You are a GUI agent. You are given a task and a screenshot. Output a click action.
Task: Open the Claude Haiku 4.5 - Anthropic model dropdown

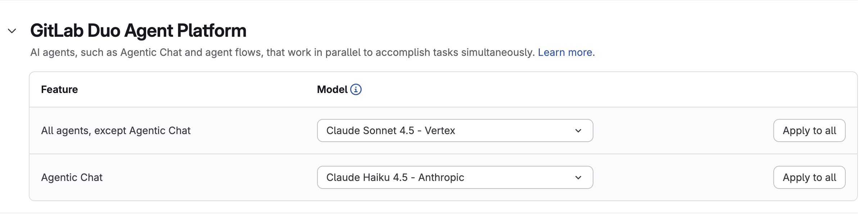tap(455, 177)
